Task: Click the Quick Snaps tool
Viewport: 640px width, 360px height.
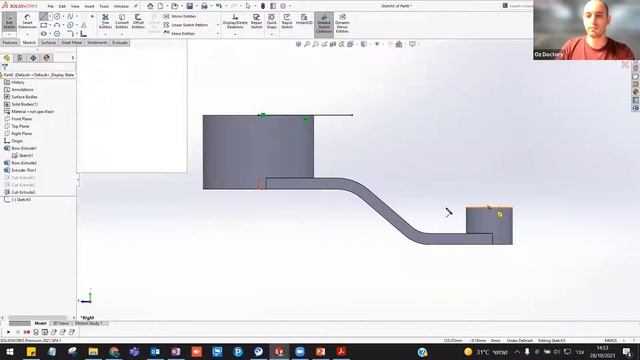Action: click(x=271, y=21)
